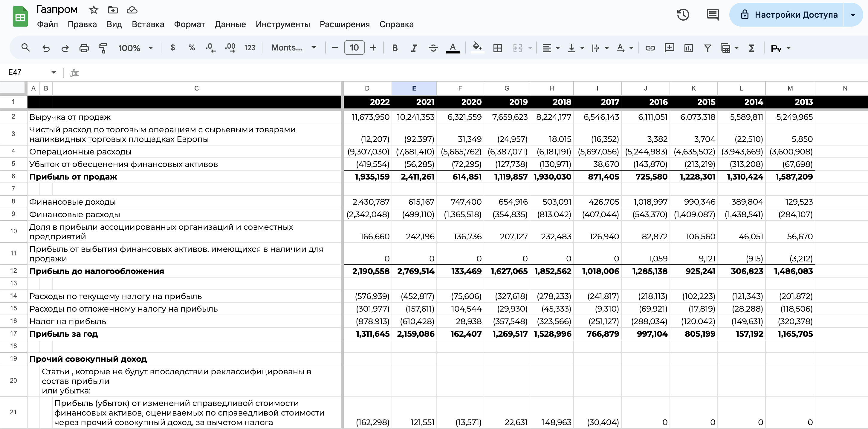Insert a chart
This screenshot has height=429, width=868.
[x=688, y=48]
